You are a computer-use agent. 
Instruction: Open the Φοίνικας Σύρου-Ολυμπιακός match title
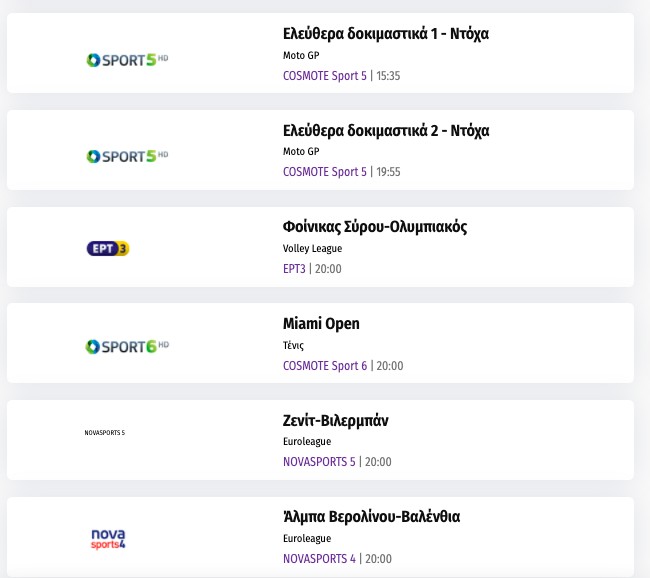(375, 227)
